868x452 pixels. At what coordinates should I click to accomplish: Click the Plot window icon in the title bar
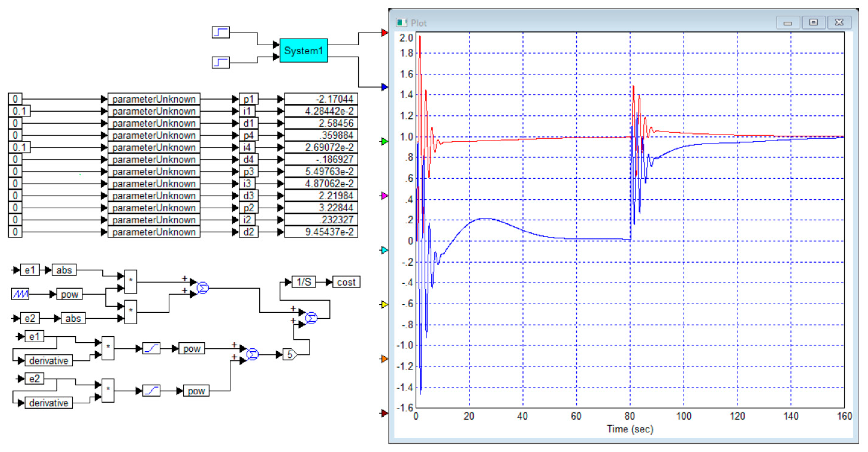point(401,23)
